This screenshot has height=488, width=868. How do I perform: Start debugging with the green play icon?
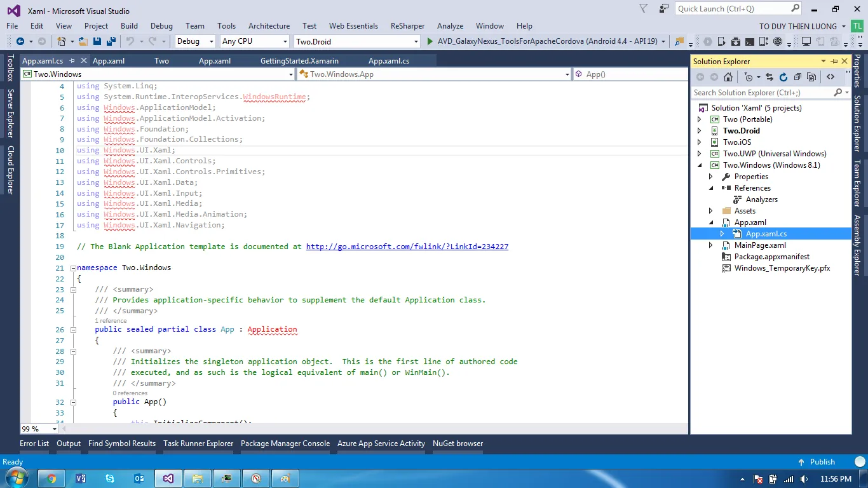coord(430,41)
